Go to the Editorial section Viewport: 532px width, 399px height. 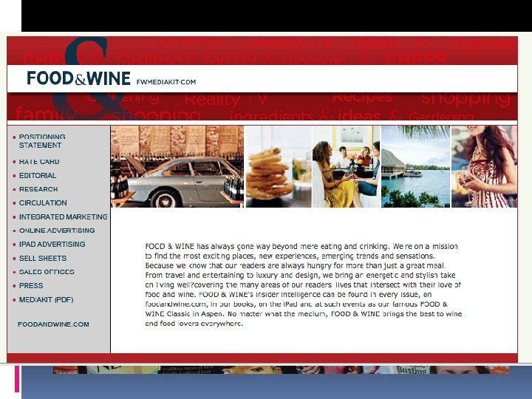pyautogui.click(x=38, y=175)
